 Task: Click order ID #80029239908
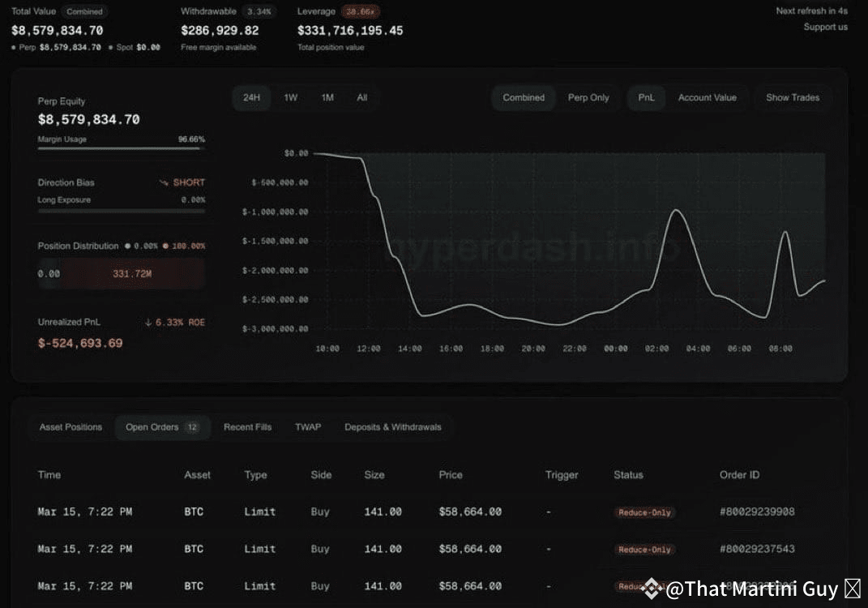click(x=757, y=512)
